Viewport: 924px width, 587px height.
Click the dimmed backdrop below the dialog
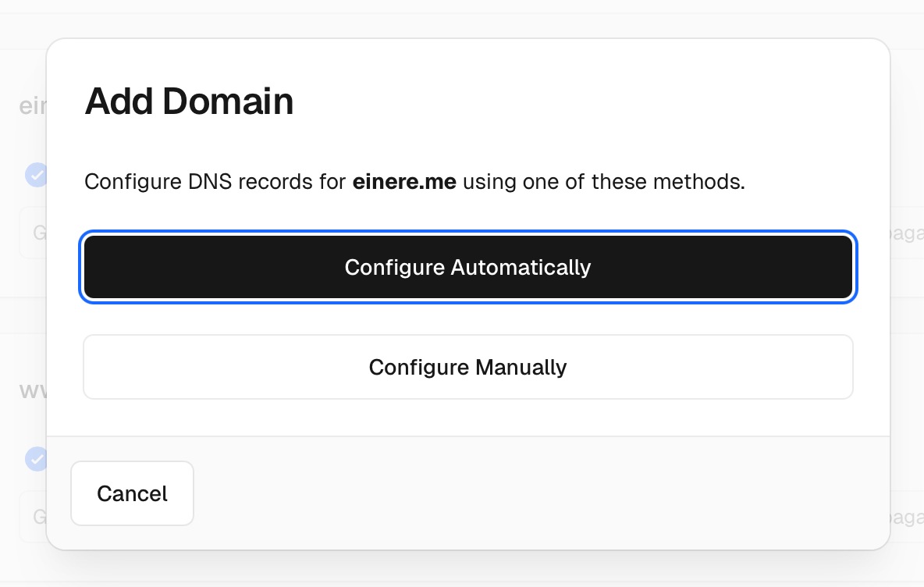468,570
